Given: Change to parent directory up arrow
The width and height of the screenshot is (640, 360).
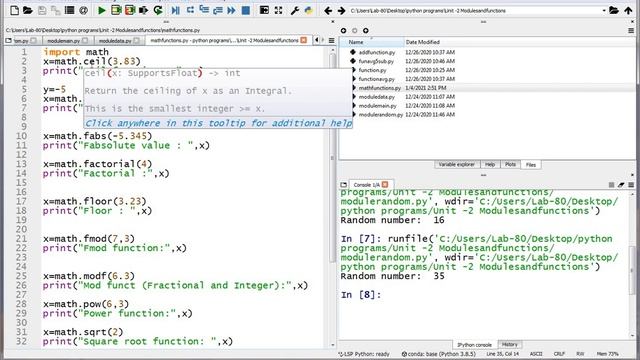Looking at the screenshot, I should 628,10.
